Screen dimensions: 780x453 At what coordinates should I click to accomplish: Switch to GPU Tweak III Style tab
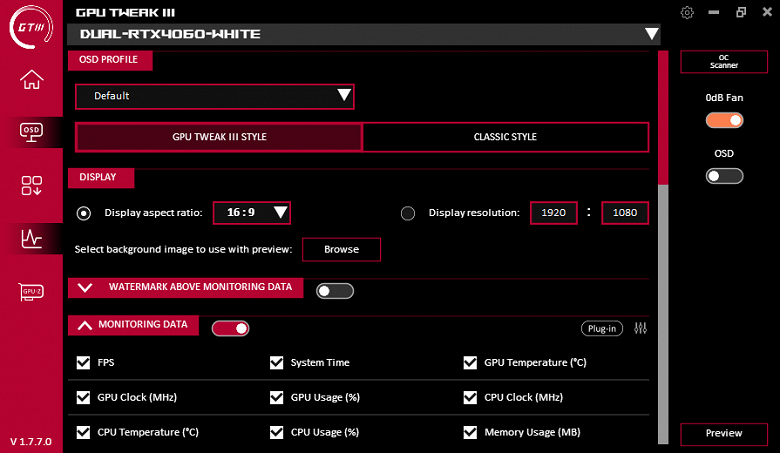(219, 137)
